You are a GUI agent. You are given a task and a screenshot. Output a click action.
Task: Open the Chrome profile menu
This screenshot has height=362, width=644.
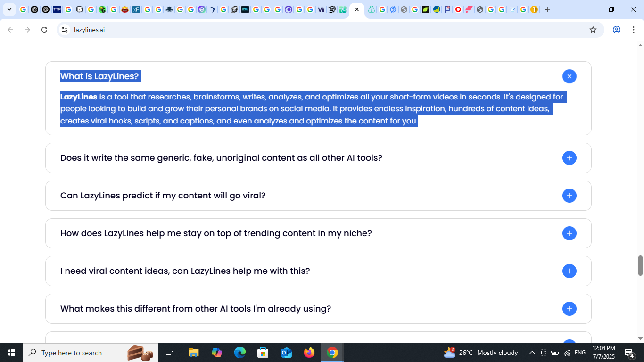[616, 30]
